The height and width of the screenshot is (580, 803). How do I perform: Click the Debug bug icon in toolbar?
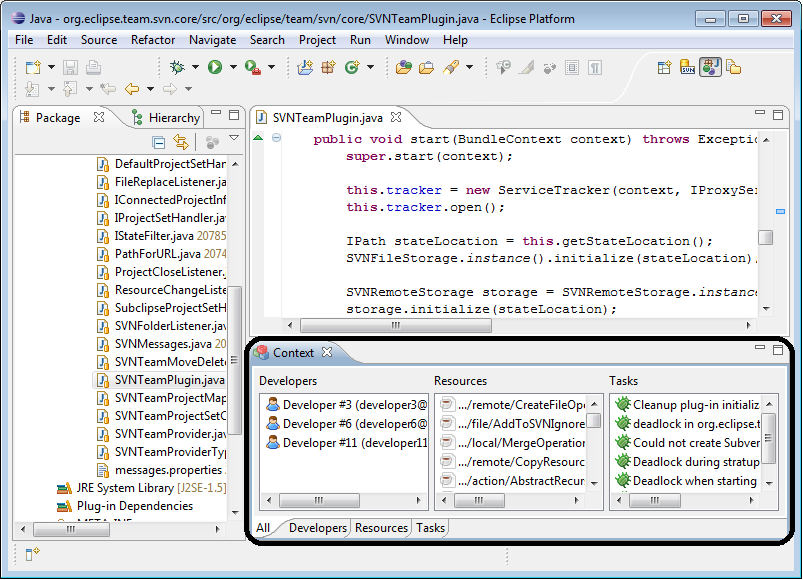(177, 67)
